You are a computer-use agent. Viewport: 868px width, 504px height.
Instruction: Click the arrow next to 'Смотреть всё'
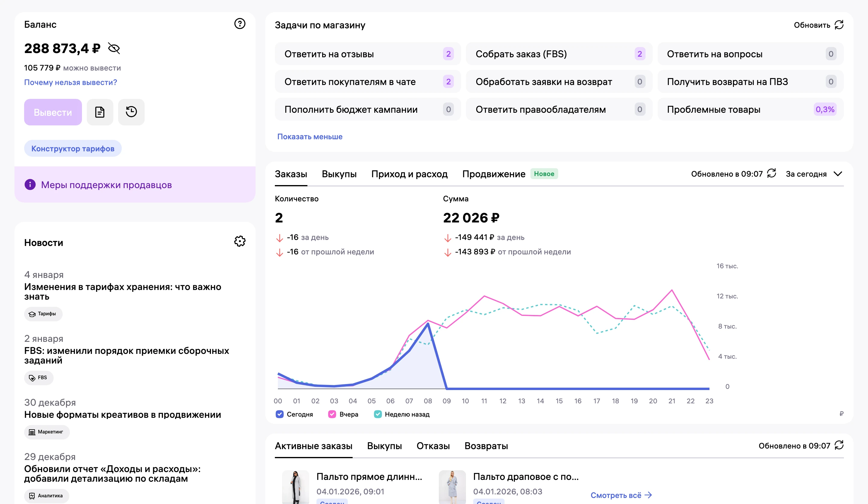coord(648,495)
